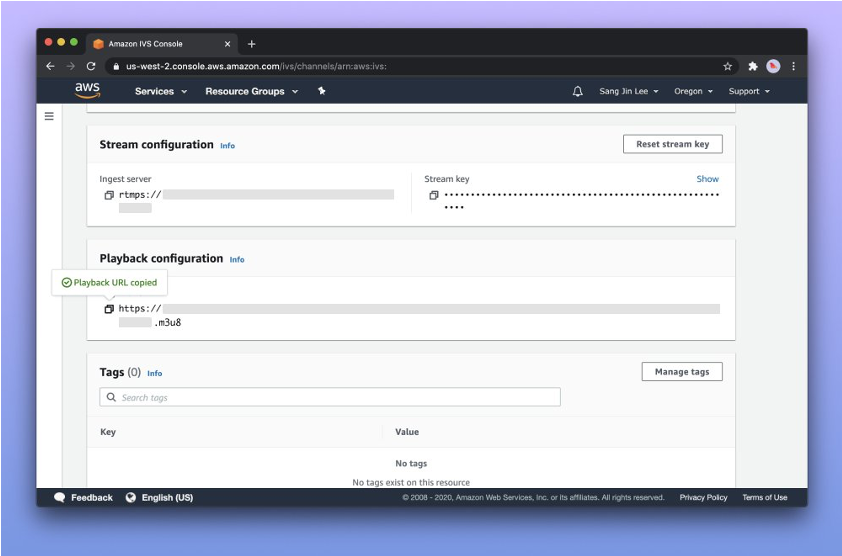This screenshot has width=842, height=556.
Task: Click the search magnifier in tags field
Action: [111, 397]
